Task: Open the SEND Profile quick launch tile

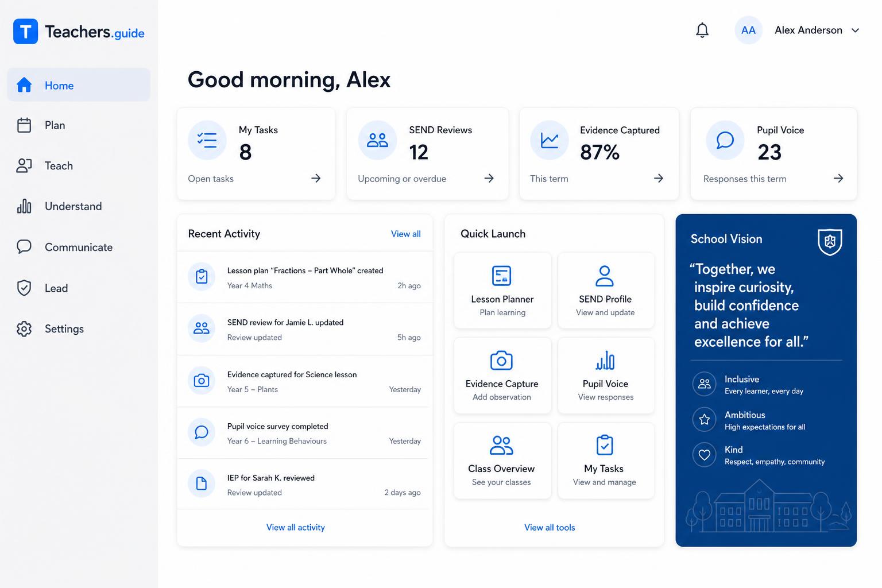Action: [606, 291]
